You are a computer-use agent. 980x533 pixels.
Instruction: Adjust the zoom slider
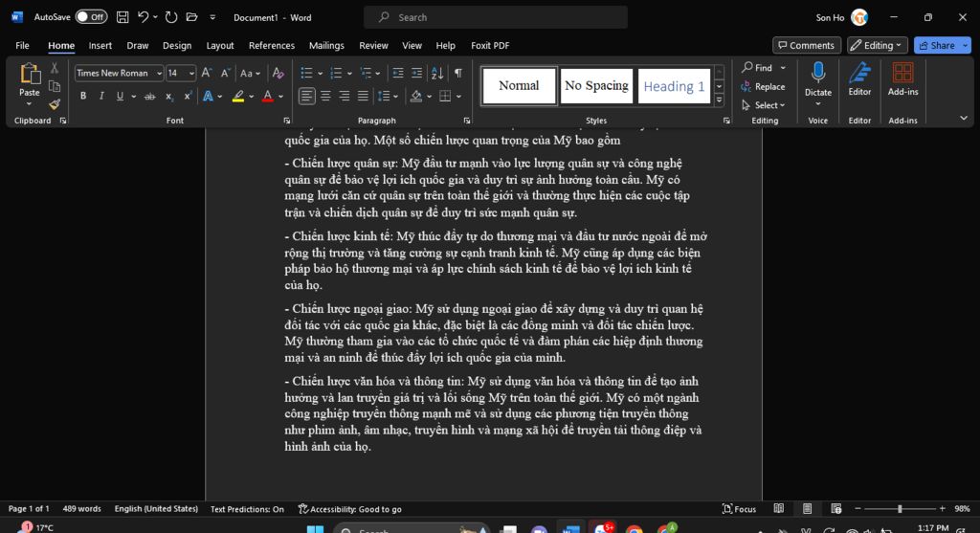900,509
